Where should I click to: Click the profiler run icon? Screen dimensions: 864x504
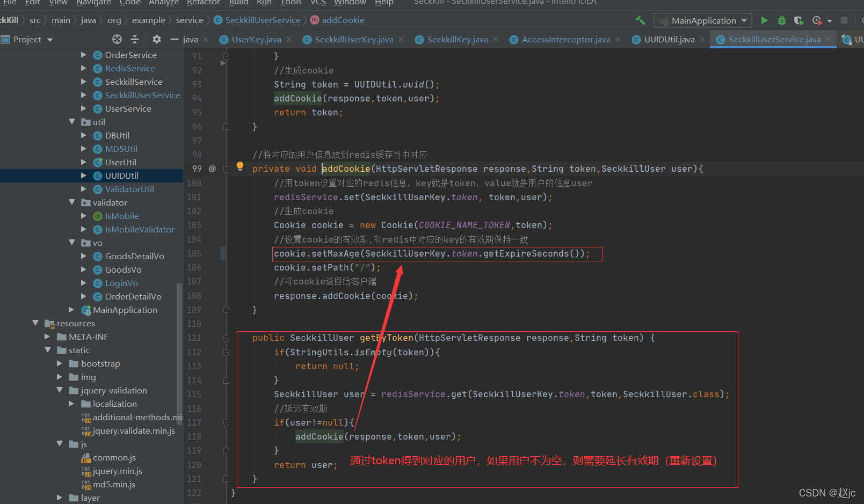click(817, 20)
